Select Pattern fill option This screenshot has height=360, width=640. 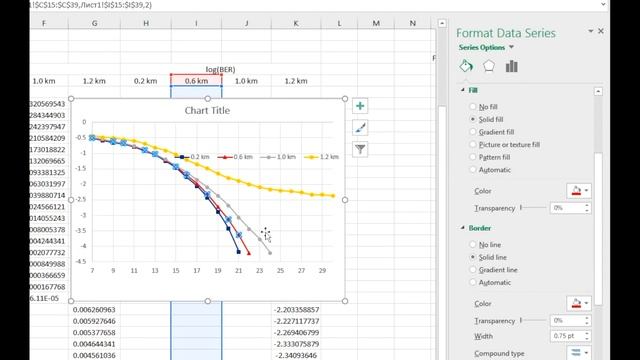click(473, 157)
